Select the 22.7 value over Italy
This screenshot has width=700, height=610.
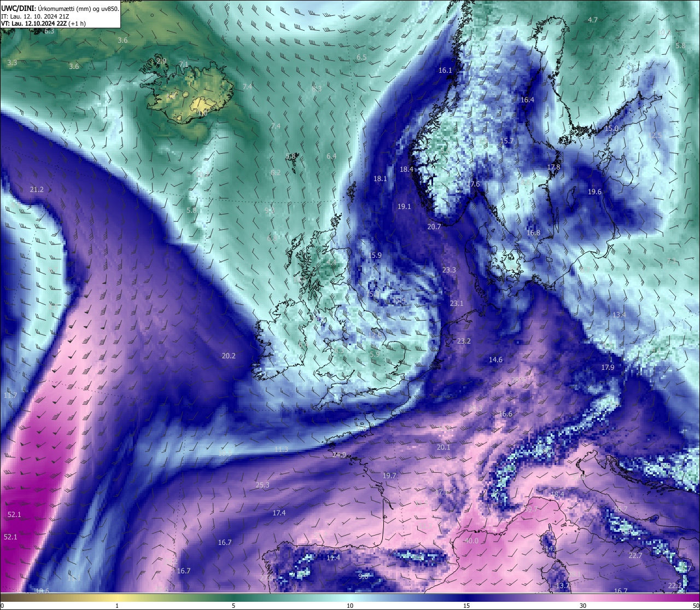coord(635,555)
